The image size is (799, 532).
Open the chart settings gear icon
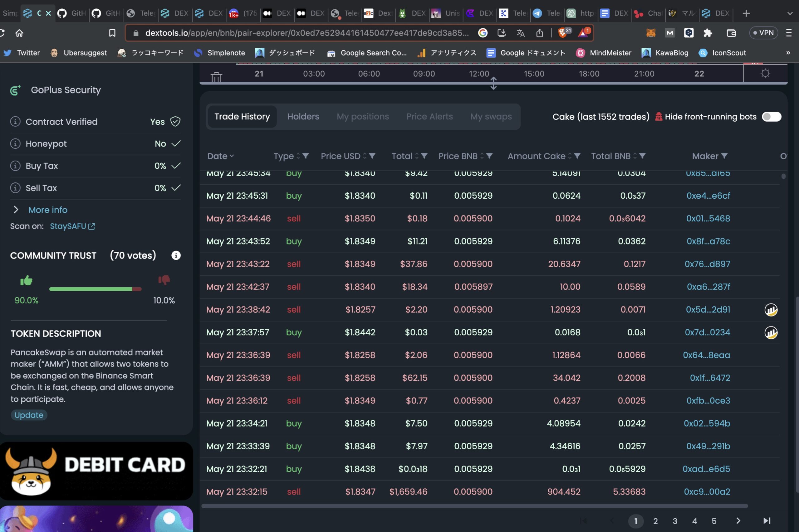(765, 73)
